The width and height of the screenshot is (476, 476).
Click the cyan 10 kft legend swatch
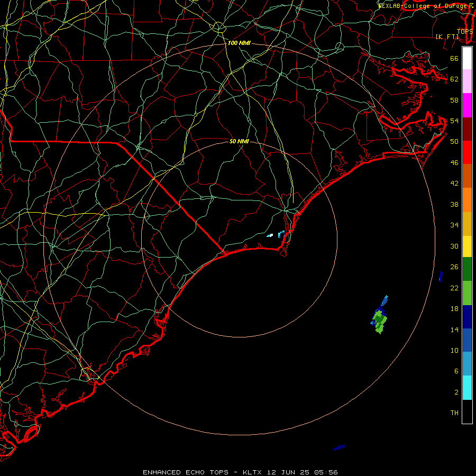[x=467, y=387]
